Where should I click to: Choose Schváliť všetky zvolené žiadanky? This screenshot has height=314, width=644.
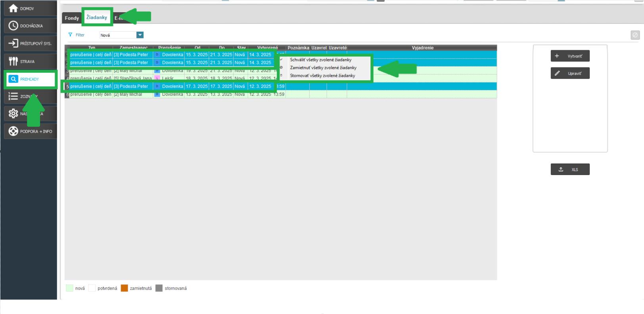click(x=320, y=60)
